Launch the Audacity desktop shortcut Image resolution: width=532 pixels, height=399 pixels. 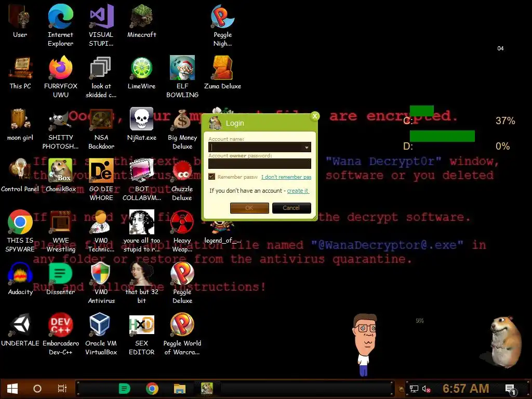[20, 279]
